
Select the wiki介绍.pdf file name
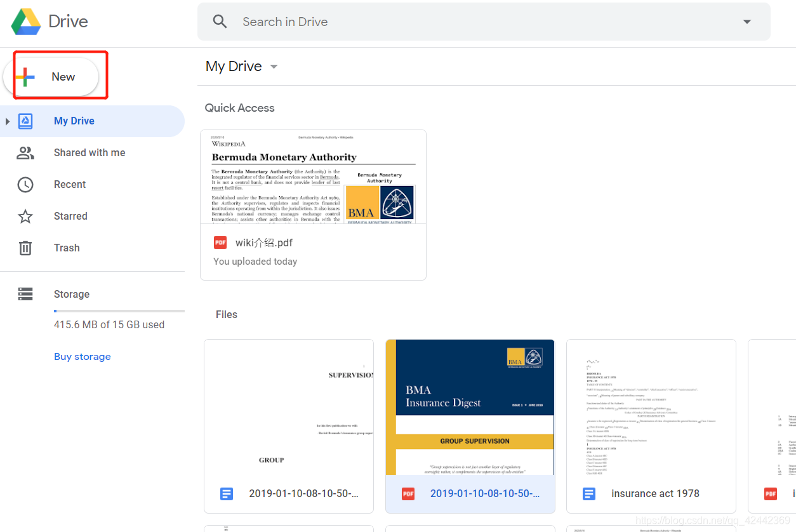(264, 243)
